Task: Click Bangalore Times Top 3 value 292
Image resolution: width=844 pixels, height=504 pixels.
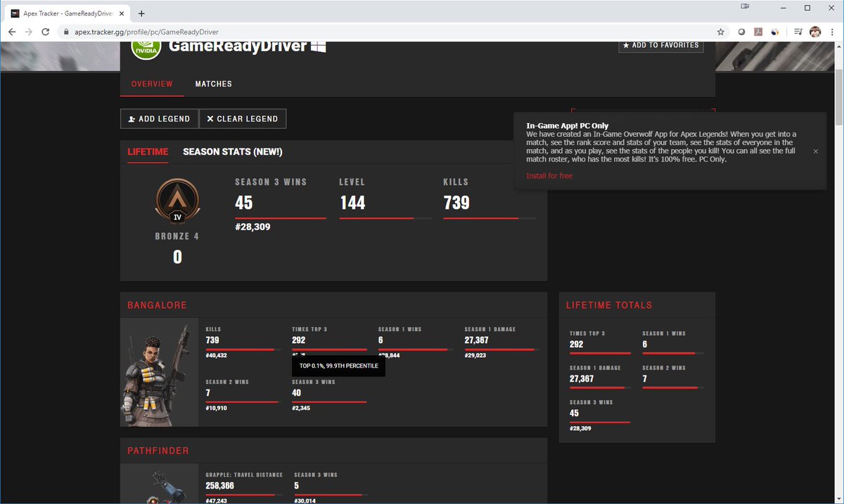Action: pos(300,340)
